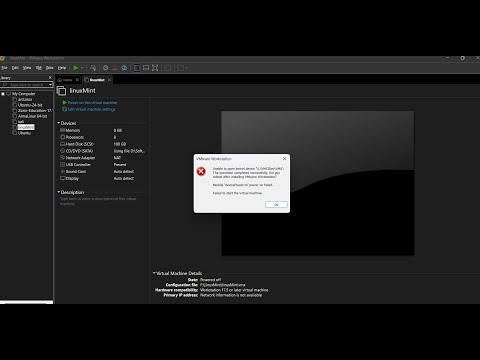
Task: Select the Zorin-Education VM in Library
Action: (35, 111)
